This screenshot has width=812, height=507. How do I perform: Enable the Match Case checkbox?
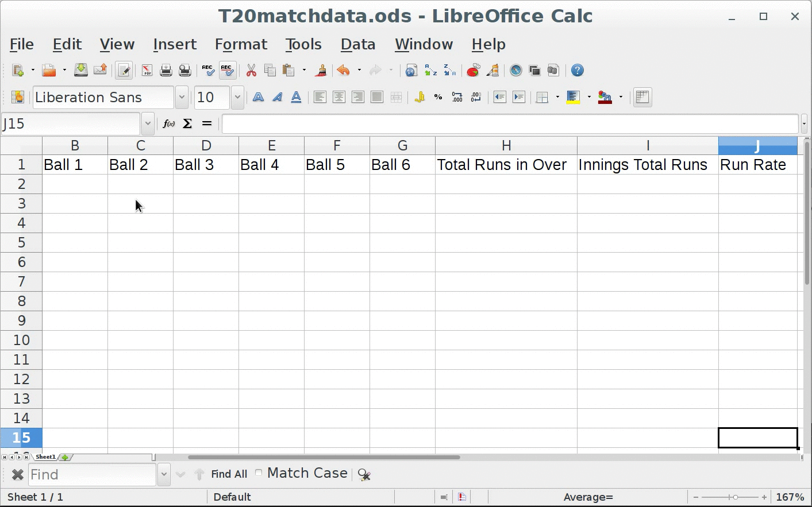point(259,473)
